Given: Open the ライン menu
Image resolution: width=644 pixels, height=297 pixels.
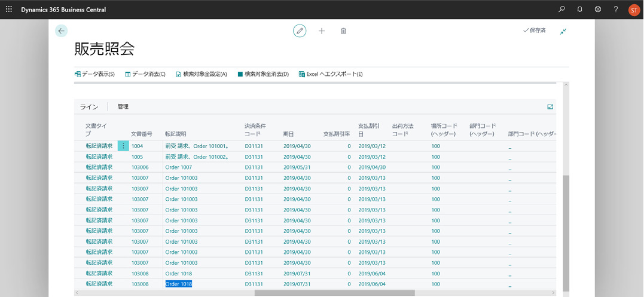Looking at the screenshot, I should 89,107.
